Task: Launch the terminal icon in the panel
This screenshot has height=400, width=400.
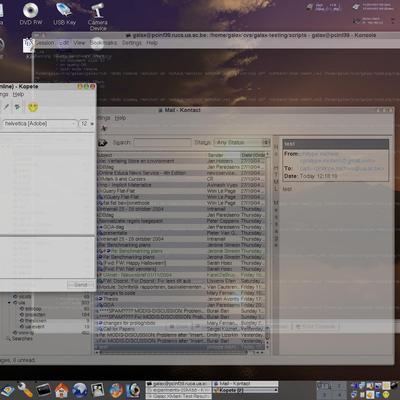Action: (44, 390)
